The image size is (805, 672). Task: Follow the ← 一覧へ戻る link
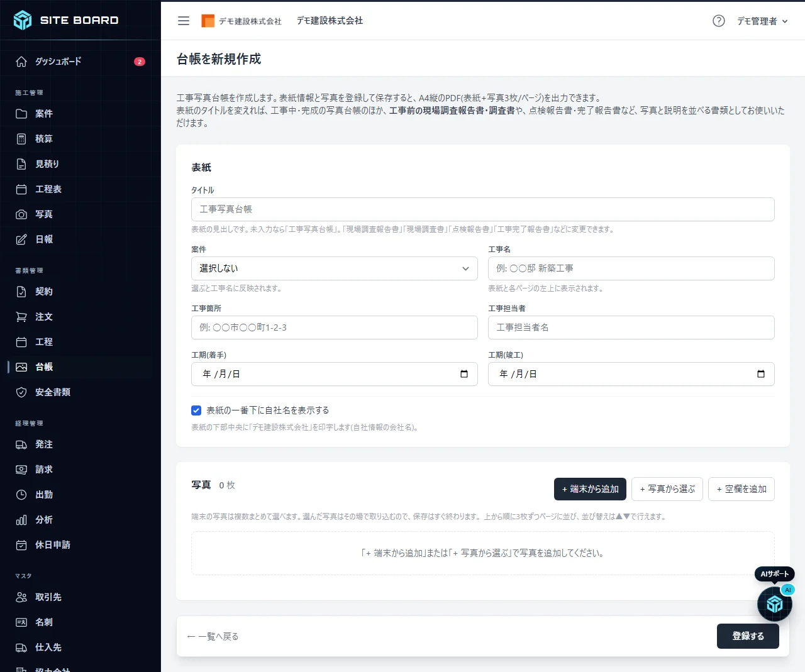click(213, 636)
